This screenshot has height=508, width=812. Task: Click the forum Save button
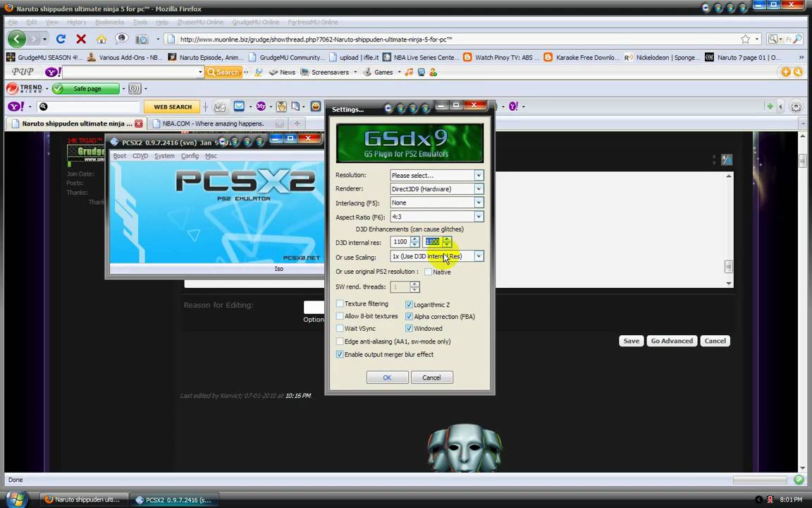click(632, 341)
